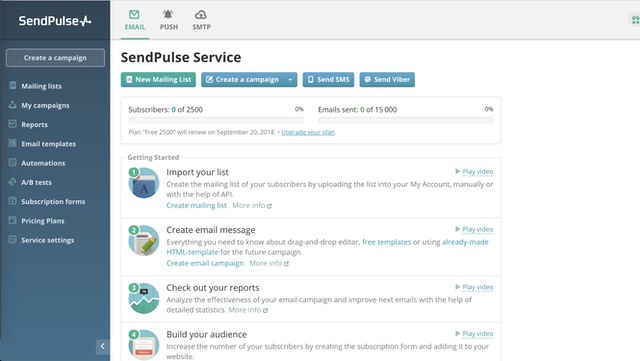Click the SendPulse logo
Image resolution: width=640 pixels, height=361 pixels.
pos(55,20)
